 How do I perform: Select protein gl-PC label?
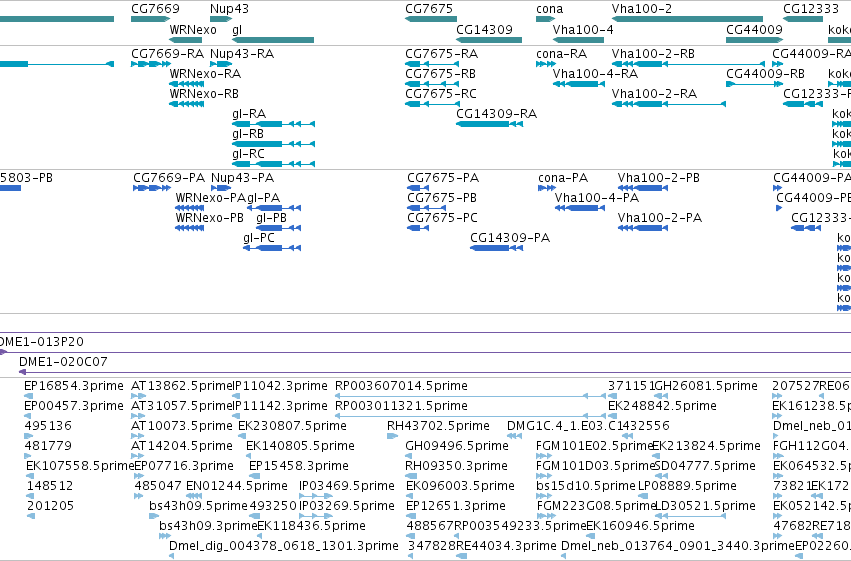click(259, 238)
